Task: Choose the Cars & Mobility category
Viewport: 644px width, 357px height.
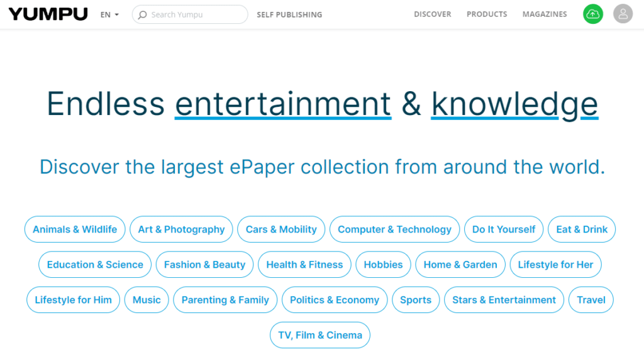Action: 281,229
